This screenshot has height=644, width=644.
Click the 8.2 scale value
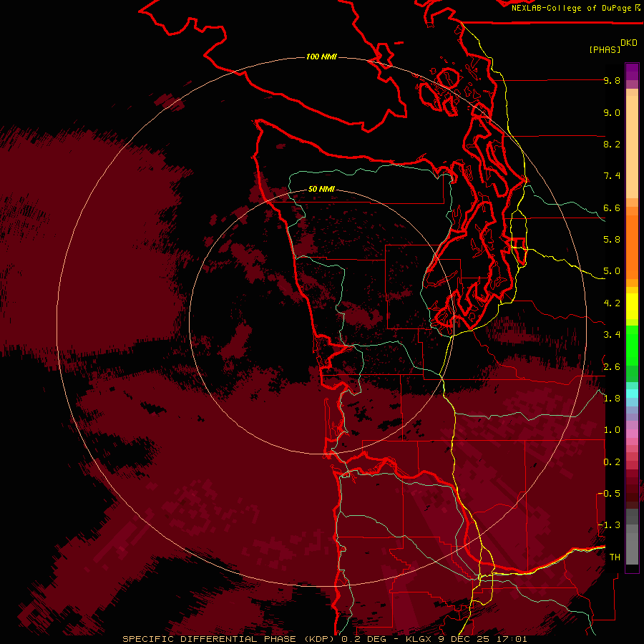point(612,144)
